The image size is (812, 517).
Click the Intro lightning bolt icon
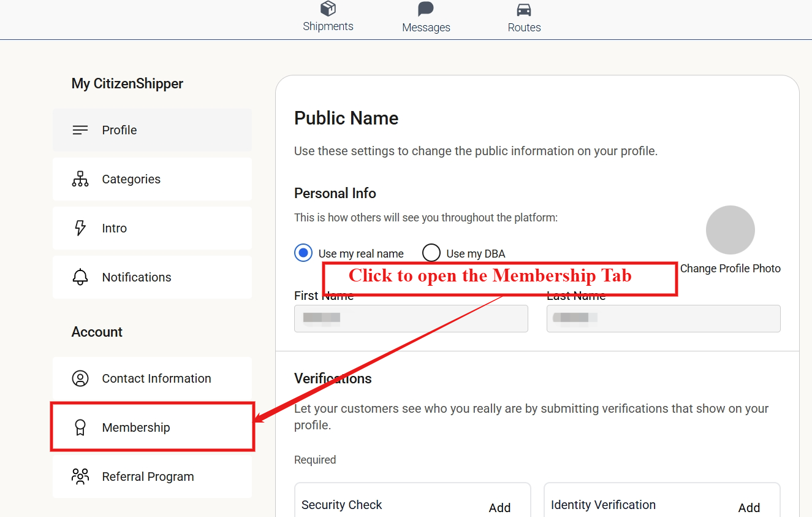pyautogui.click(x=80, y=228)
